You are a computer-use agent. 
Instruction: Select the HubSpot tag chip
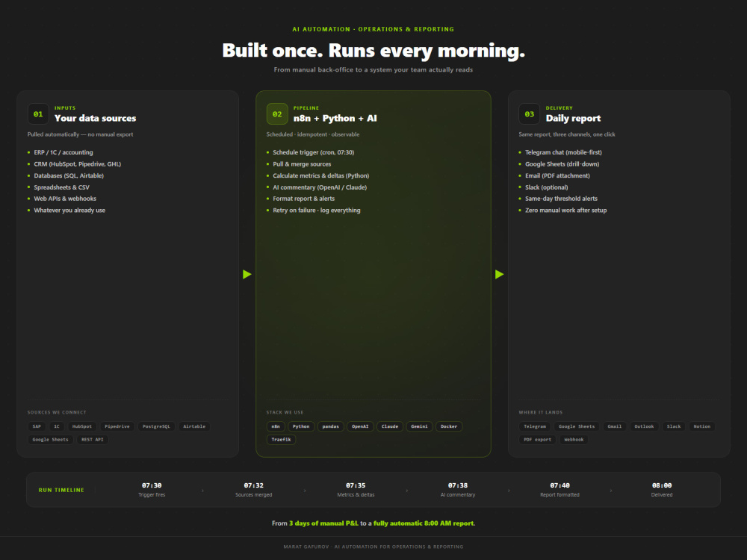point(82,426)
